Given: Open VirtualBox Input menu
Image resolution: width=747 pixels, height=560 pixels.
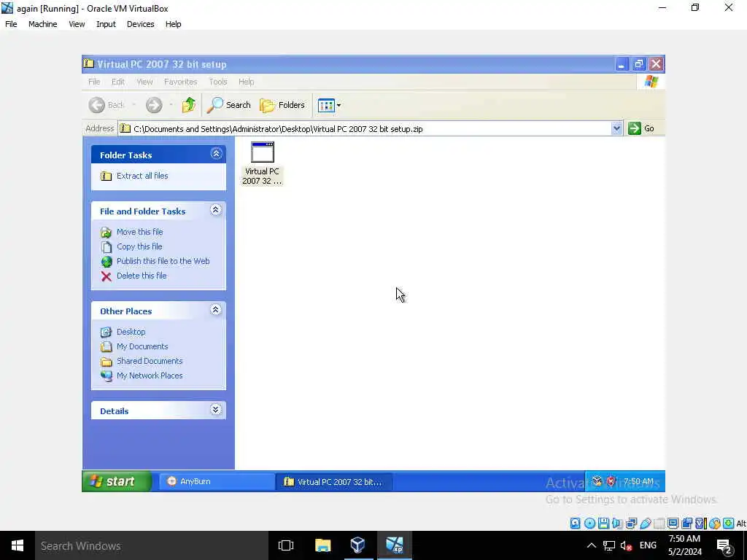Looking at the screenshot, I should pos(106,24).
